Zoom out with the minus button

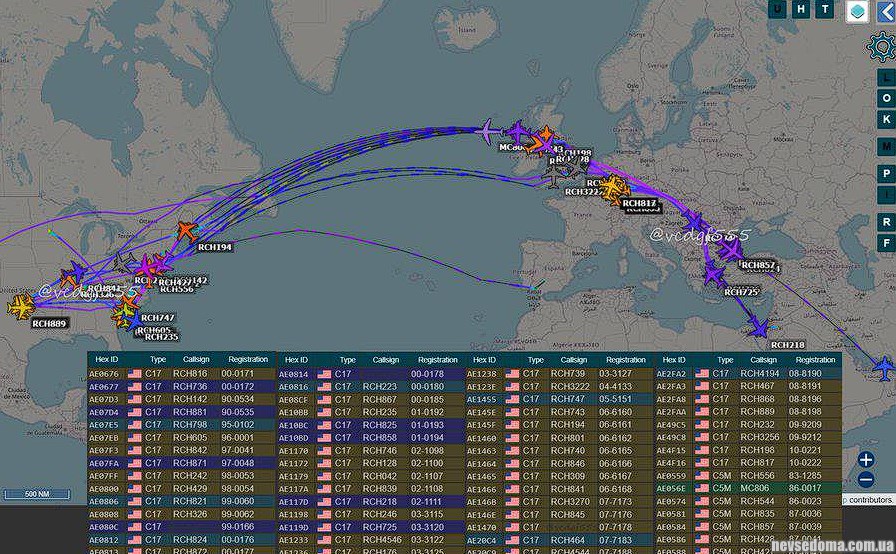point(866,480)
